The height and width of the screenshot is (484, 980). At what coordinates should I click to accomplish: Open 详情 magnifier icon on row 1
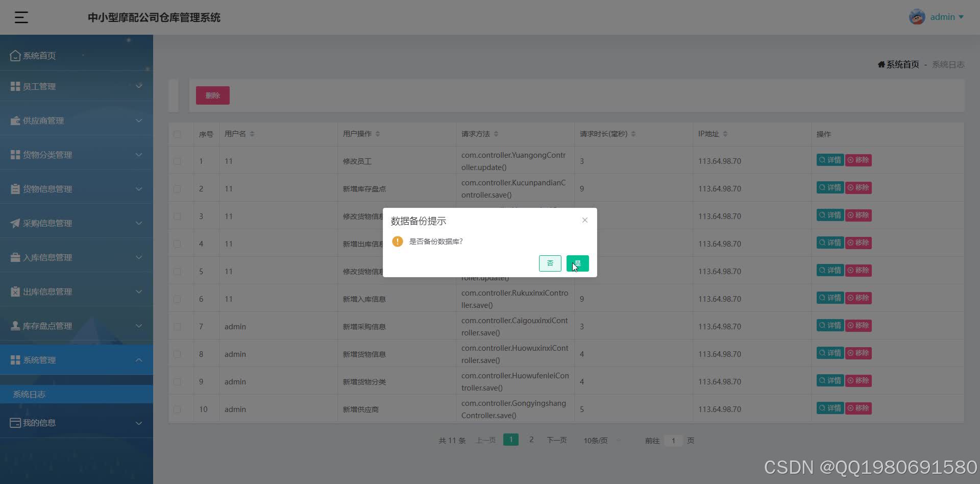pos(822,160)
